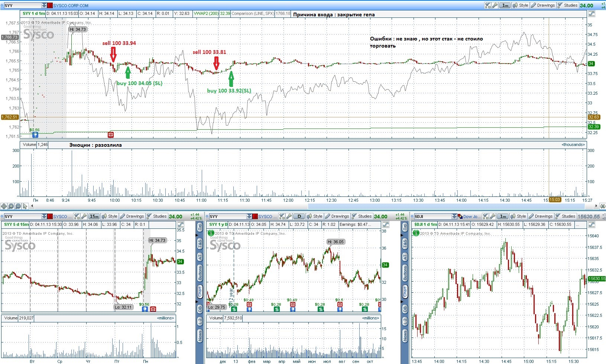Click the price-scale icon in the Daily chart's corner
606x364 pixels.
(x=386, y=225)
